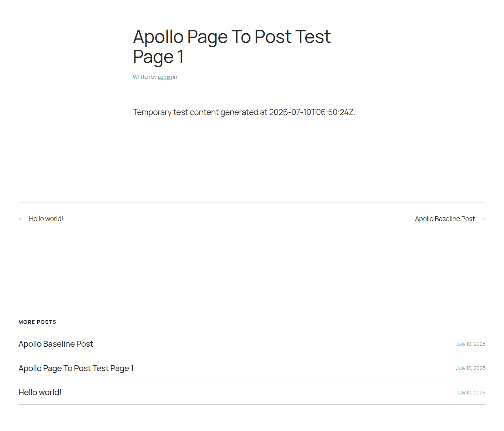Click the MORE POSTS heading

tap(37, 322)
